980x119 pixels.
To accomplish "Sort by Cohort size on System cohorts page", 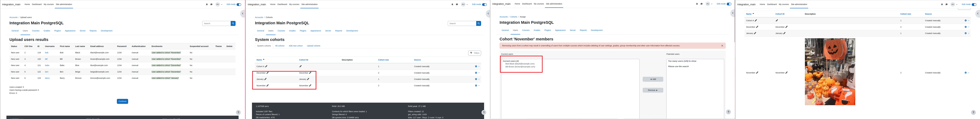I will pyautogui.click(x=384, y=60).
